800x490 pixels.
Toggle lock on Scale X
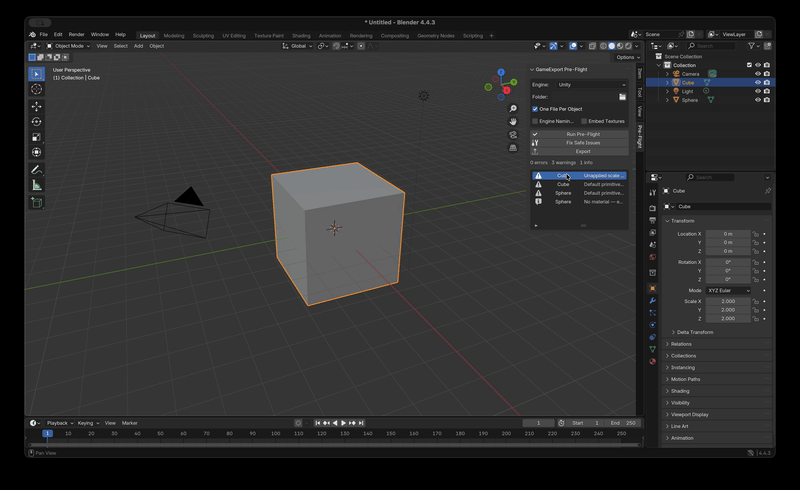[x=756, y=301]
